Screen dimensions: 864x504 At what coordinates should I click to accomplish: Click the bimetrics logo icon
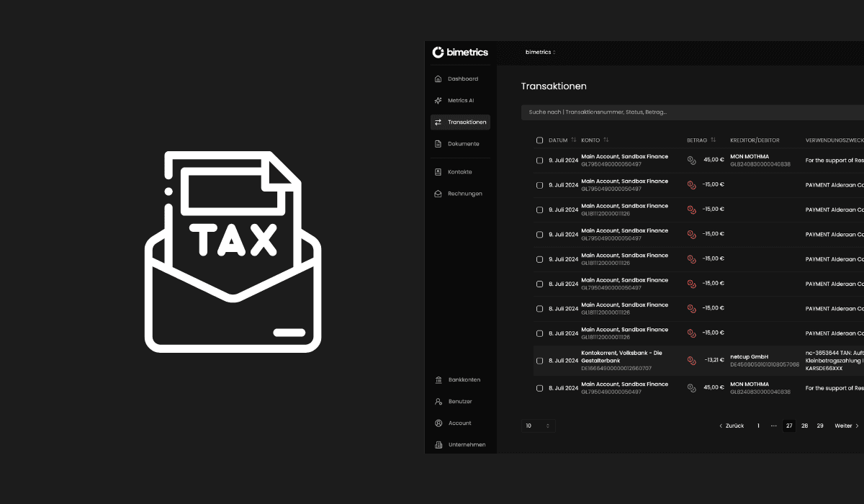438,52
